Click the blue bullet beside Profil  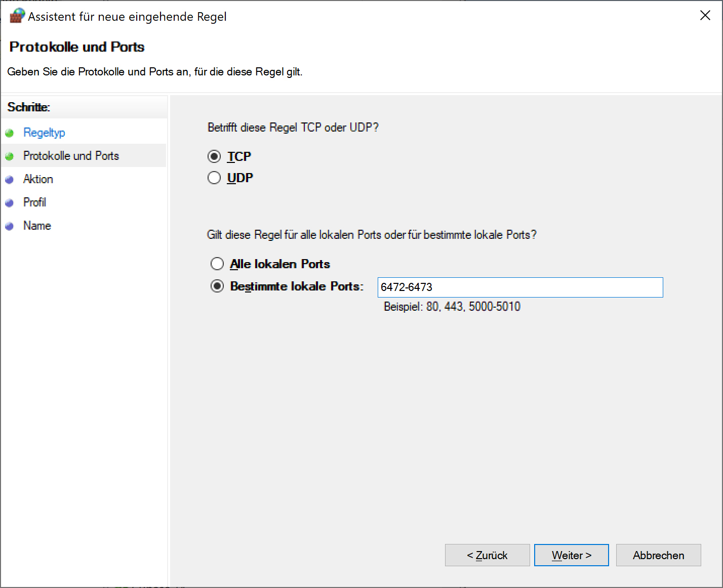[x=9, y=203]
